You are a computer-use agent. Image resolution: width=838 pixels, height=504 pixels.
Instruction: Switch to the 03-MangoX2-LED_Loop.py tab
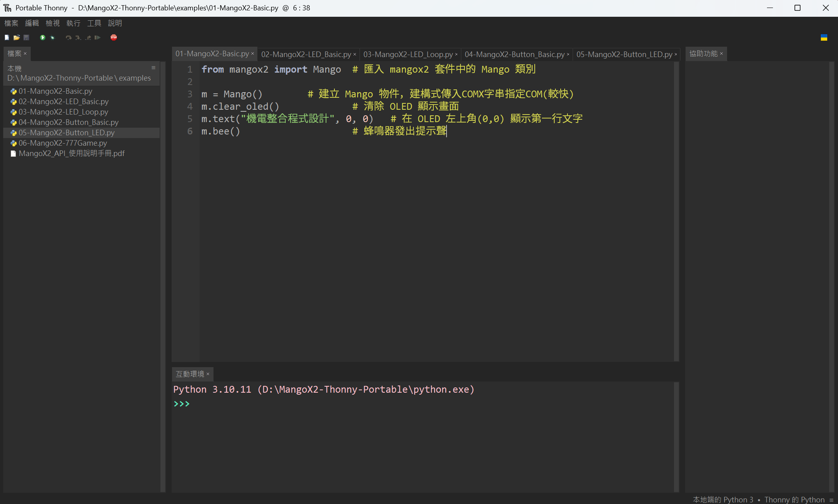coord(408,54)
